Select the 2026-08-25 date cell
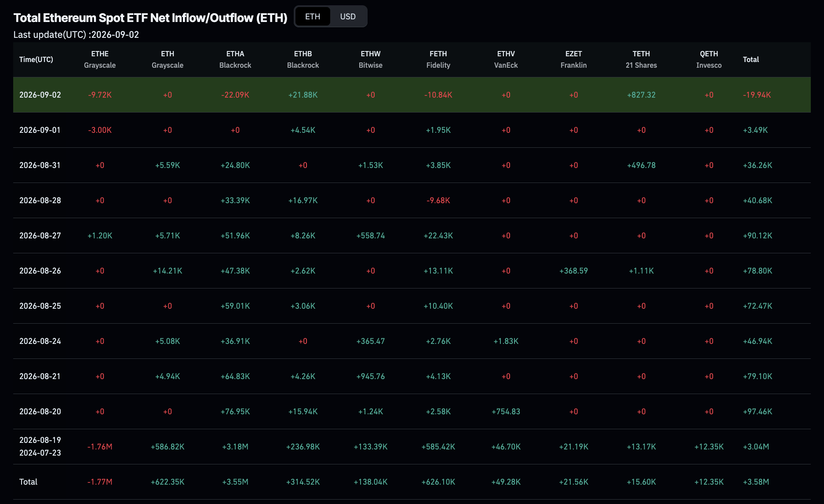The width and height of the screenshot is (824, 504). [40, 306]
